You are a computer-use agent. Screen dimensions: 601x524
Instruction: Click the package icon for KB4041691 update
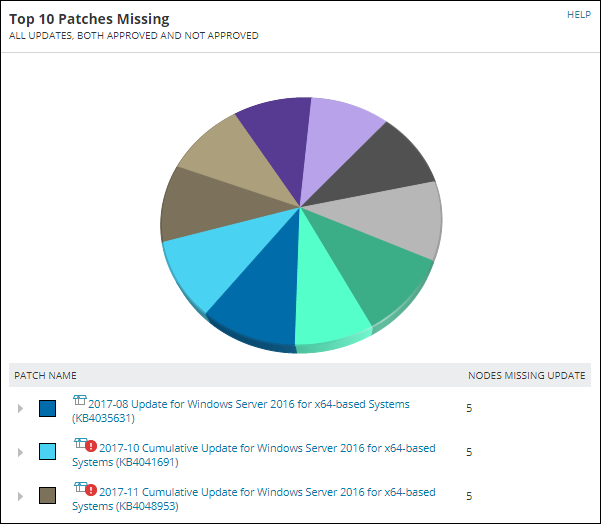(x=80, y=445)
